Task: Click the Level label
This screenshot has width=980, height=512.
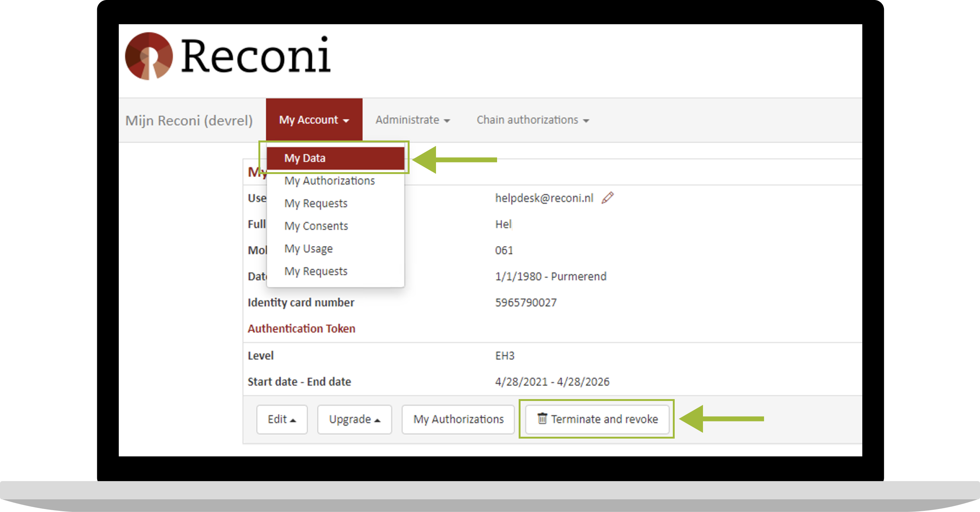Action: click(x=260, y=355)
